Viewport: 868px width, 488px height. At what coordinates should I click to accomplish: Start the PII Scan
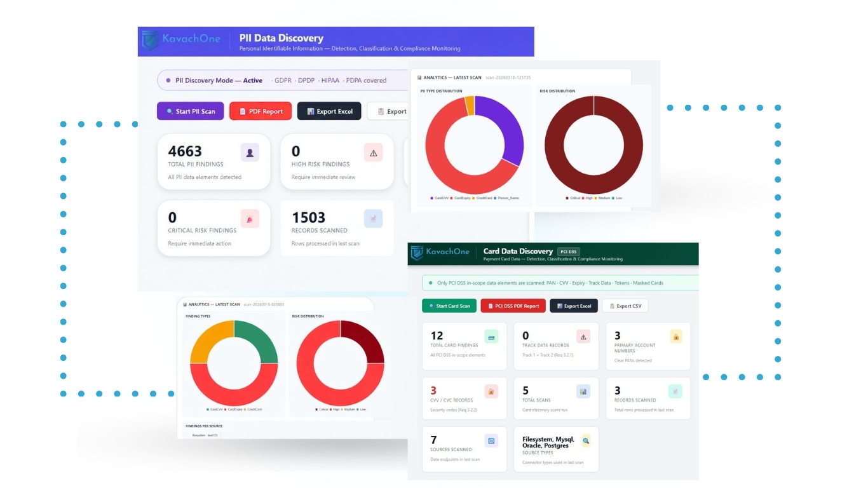(190, 111)
